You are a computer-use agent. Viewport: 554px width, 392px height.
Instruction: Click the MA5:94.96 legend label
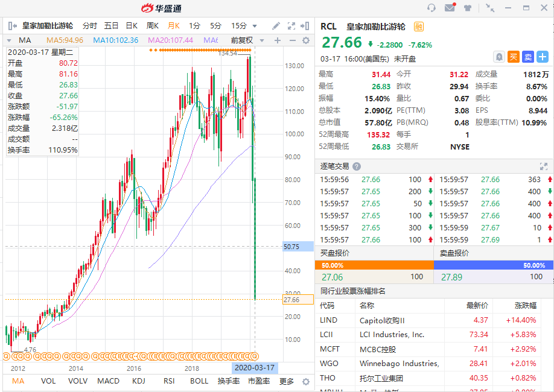pyautogui.click(x=65, y=40)
